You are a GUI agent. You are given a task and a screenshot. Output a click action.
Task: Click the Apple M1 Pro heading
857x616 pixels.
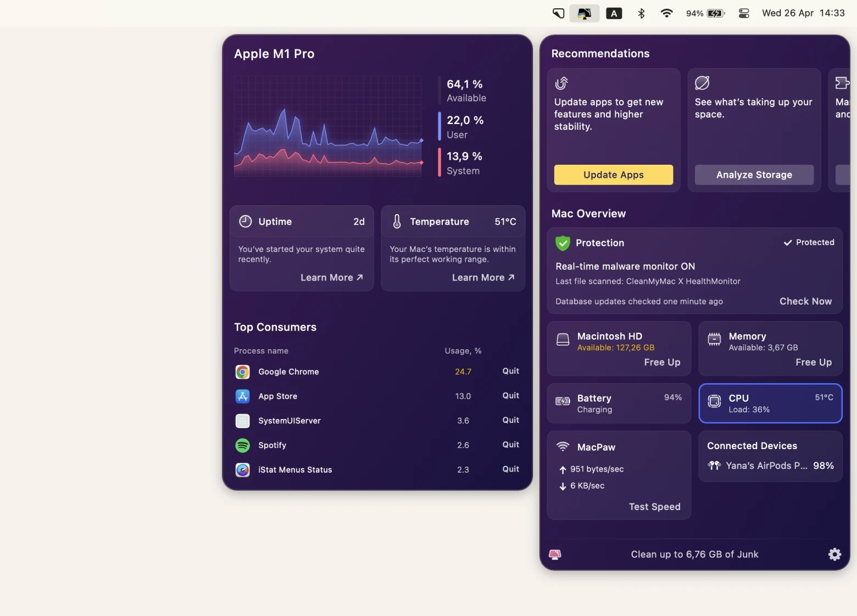coord(274,54)
